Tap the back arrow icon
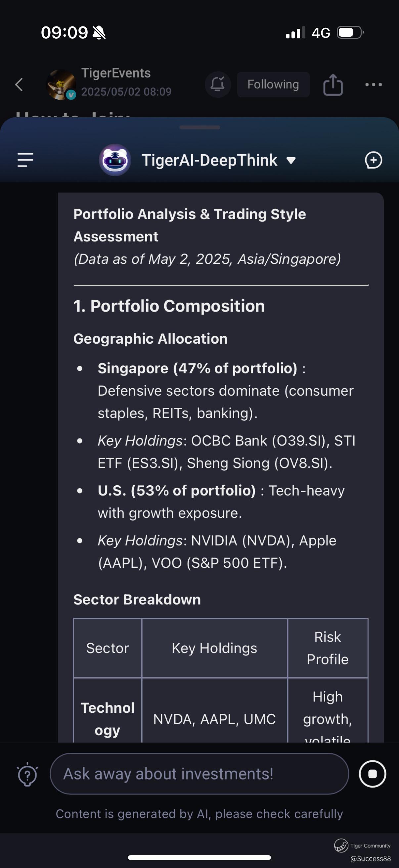The image size is (399, 868). (20, 84)
